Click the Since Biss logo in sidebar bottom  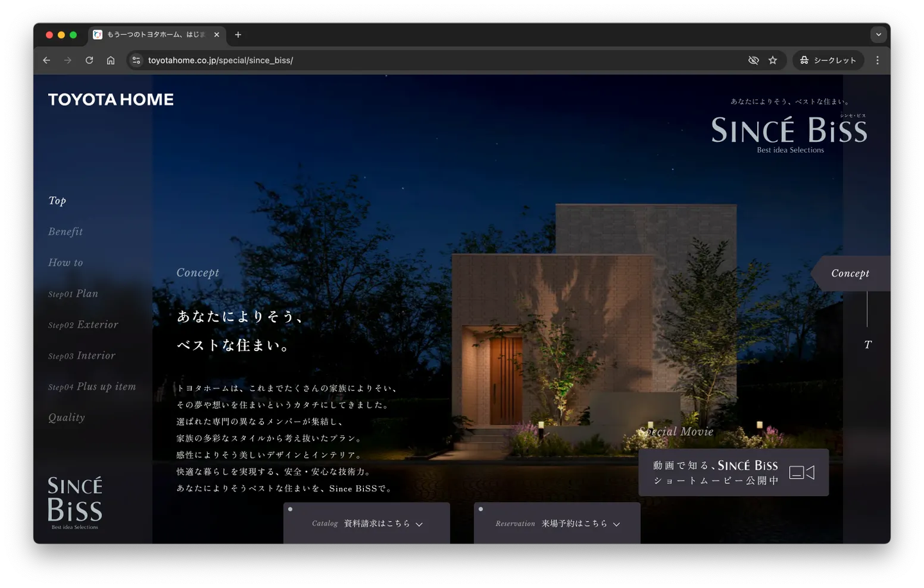click(x=75, y=503)
